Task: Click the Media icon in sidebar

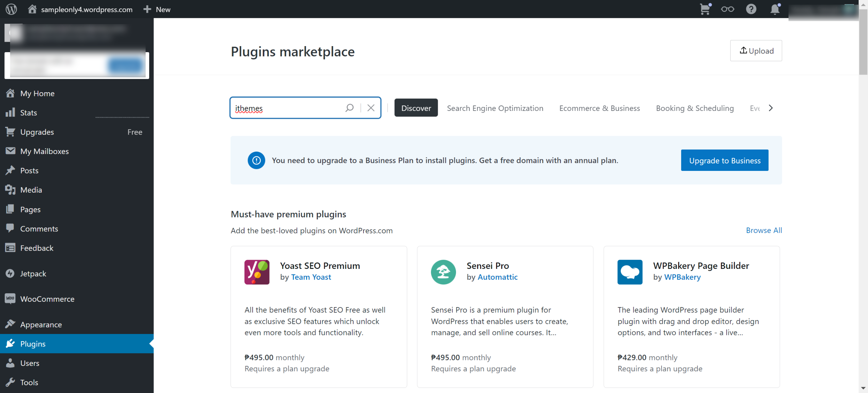Action: 10,190
